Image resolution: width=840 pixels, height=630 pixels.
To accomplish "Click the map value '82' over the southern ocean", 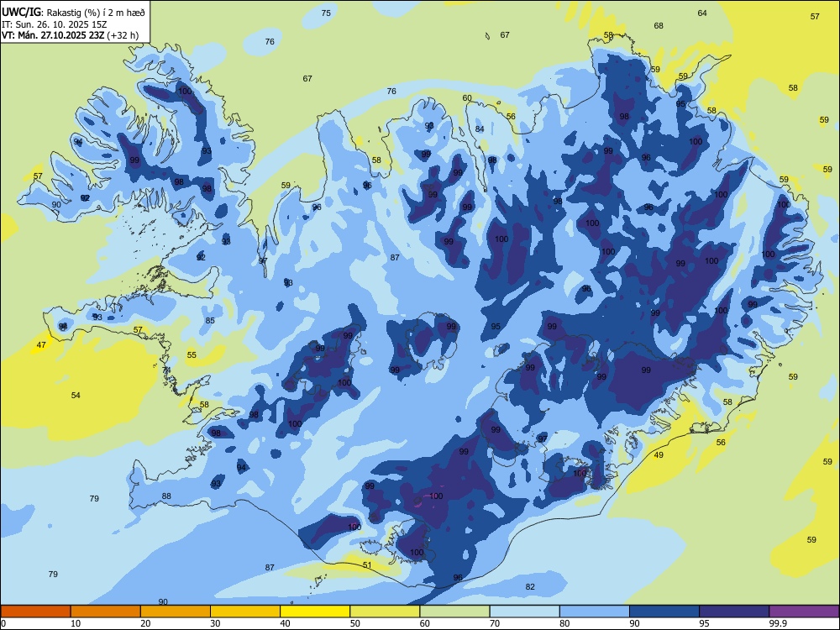I will (x=530, y=586).
